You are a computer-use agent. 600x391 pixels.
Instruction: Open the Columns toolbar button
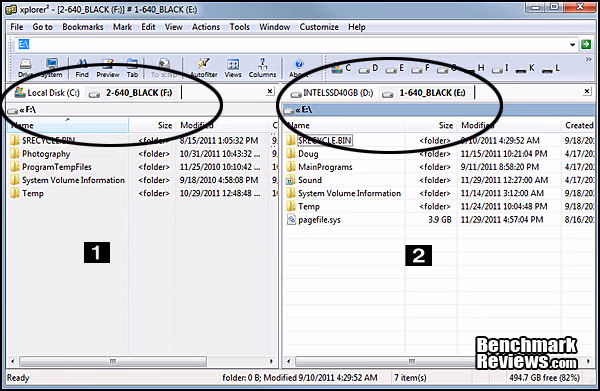coord(262,68)
